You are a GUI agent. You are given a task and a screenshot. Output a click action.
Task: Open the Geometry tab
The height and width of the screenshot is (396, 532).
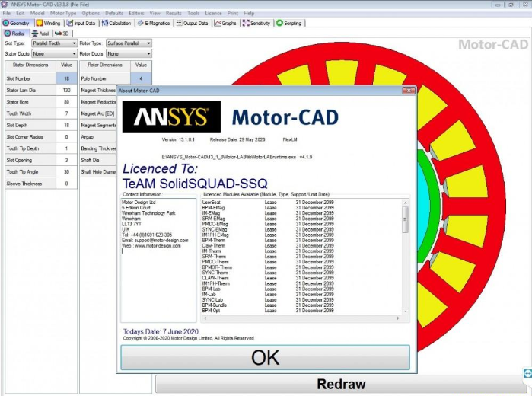(18, 23)
